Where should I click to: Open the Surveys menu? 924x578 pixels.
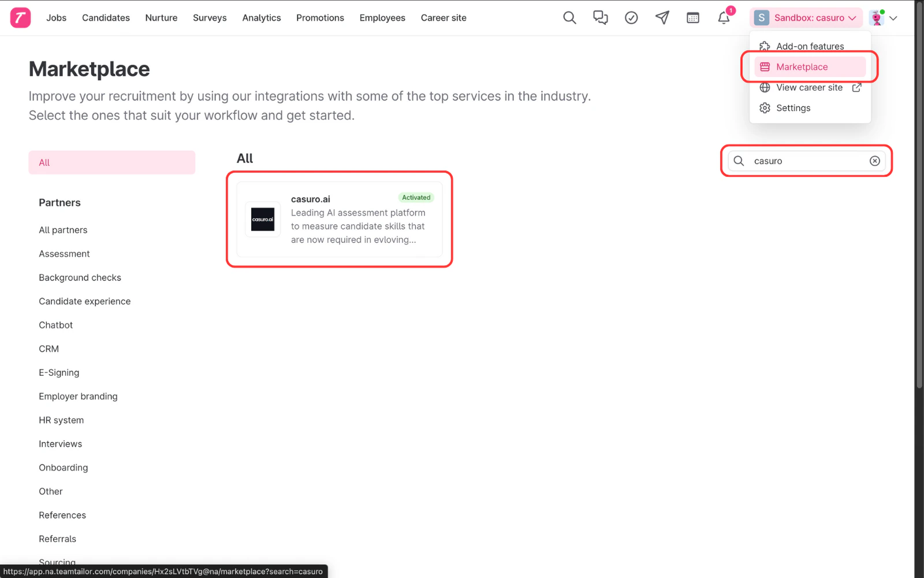click(x=210, y=18)
